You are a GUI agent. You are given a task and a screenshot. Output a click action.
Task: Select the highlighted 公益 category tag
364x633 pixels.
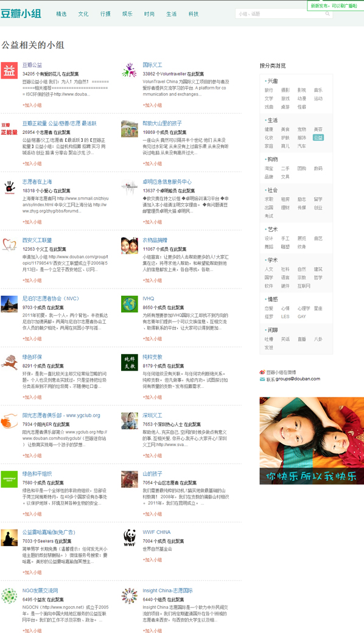318,138
